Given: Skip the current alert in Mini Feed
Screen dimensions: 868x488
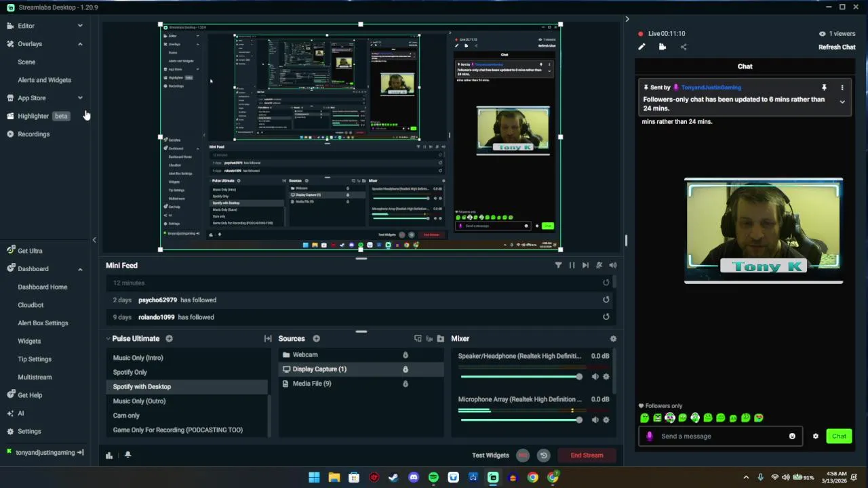Looking at the screenshot, I should (x=585, y=266).
